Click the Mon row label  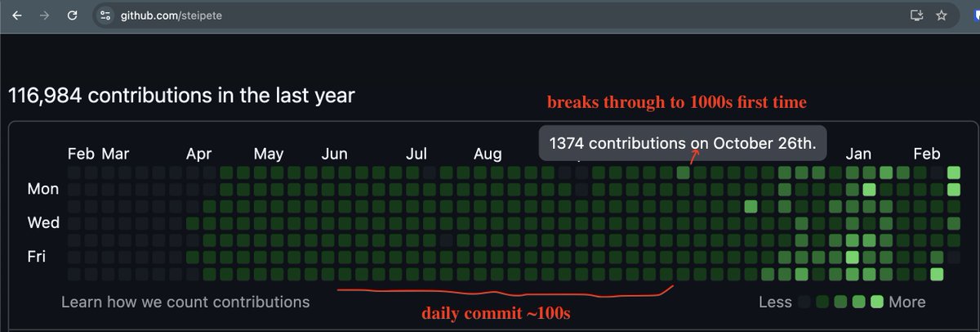point(43,189)
